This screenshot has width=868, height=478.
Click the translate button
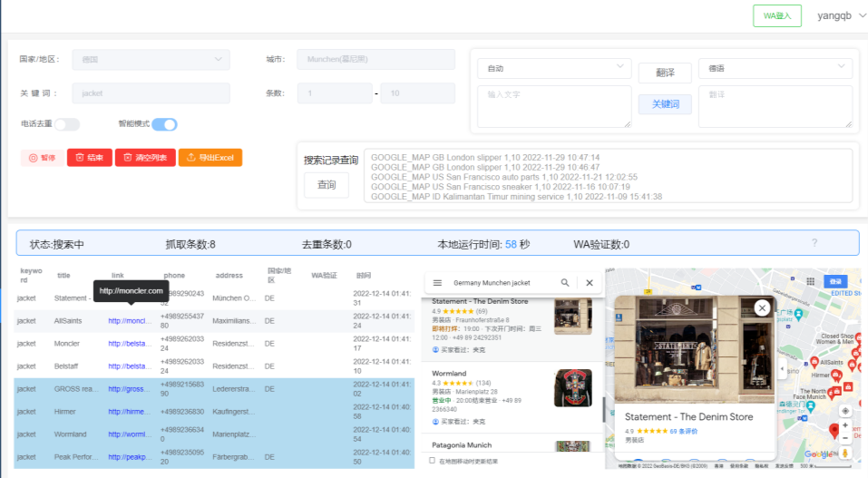pos(665,73)
